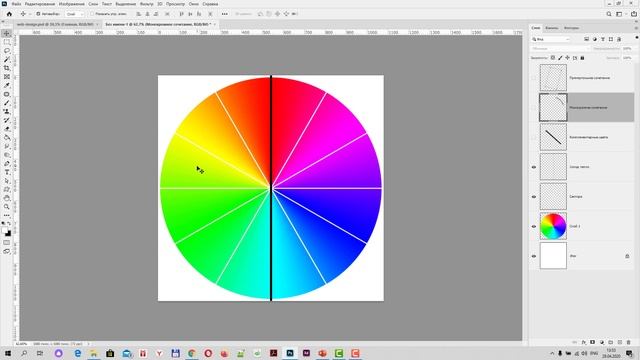Click the background color swatch
The width and height of the screenshot is (640, 360).
point(9,234)
